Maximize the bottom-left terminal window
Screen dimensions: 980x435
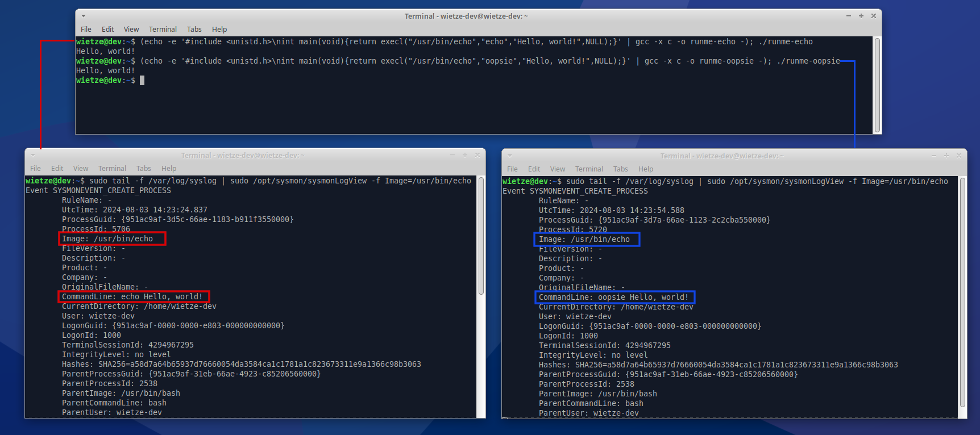[465, 155]
